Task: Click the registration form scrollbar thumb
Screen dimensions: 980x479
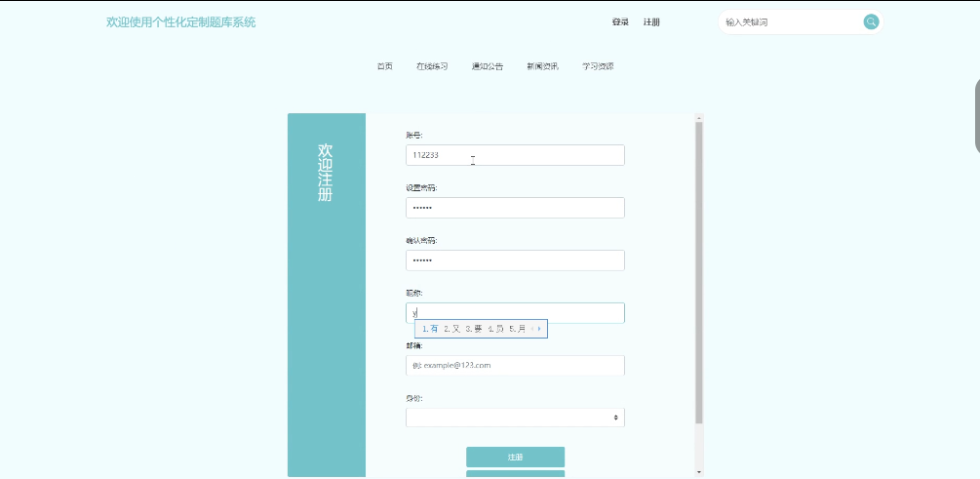Action: [699, 272]
